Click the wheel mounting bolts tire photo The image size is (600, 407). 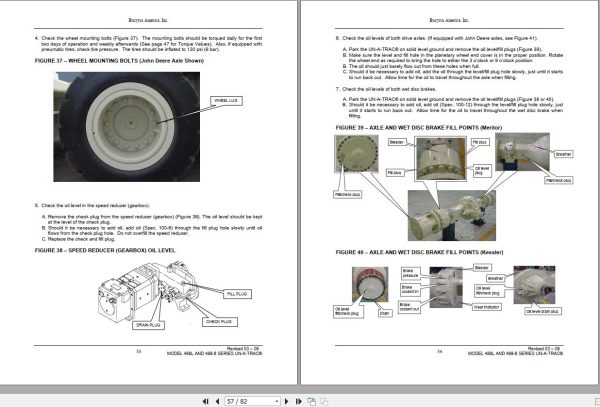click(x=127, y=127)
